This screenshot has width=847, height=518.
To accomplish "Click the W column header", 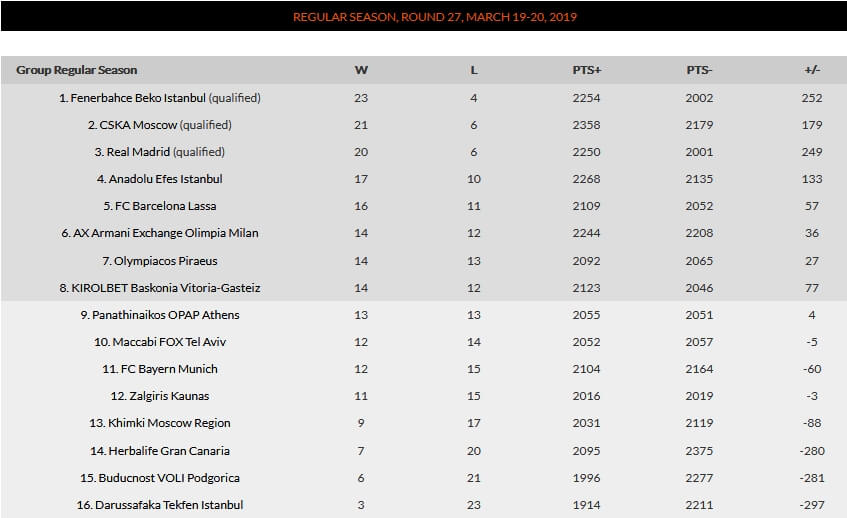I will coord(361,70).
